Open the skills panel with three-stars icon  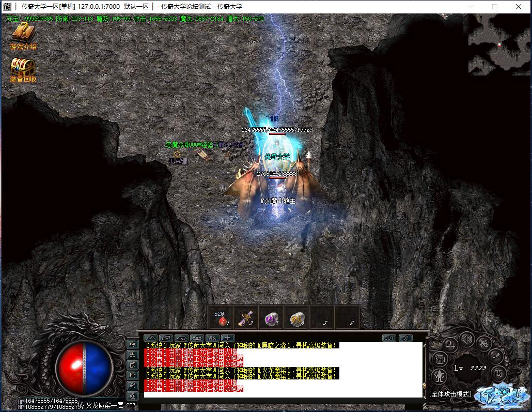[x=451, y=345]
